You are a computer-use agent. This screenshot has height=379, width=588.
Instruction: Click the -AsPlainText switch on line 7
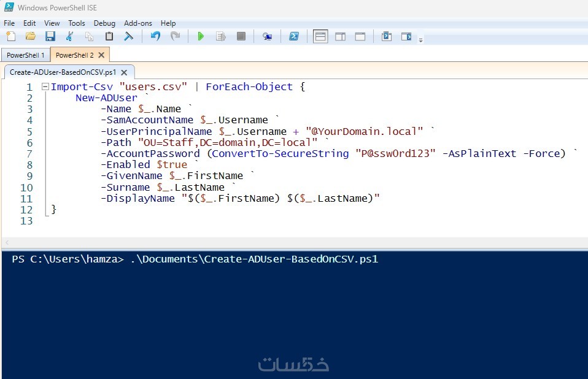coord(479,153)
